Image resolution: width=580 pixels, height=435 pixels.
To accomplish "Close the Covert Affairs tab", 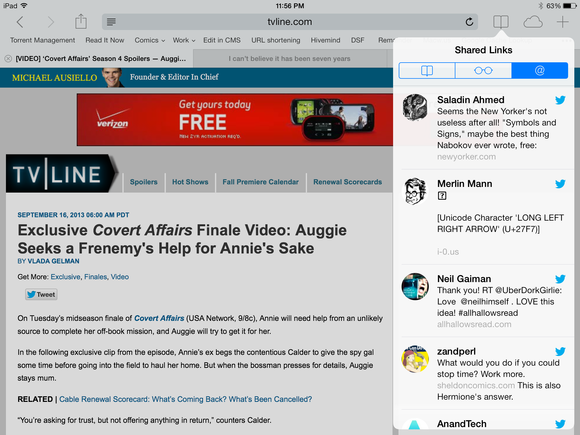I will click(8, 58).
